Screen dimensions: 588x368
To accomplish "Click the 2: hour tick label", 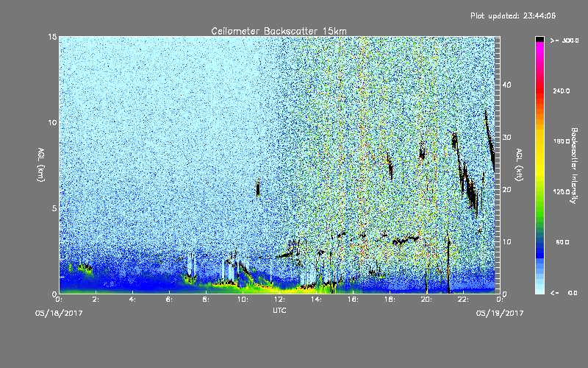I will 96,300.
